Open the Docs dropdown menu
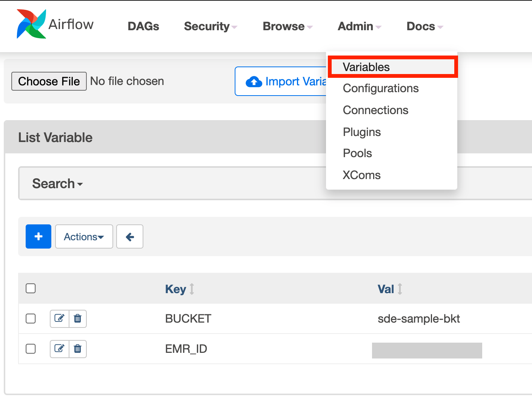 point(425,26)
